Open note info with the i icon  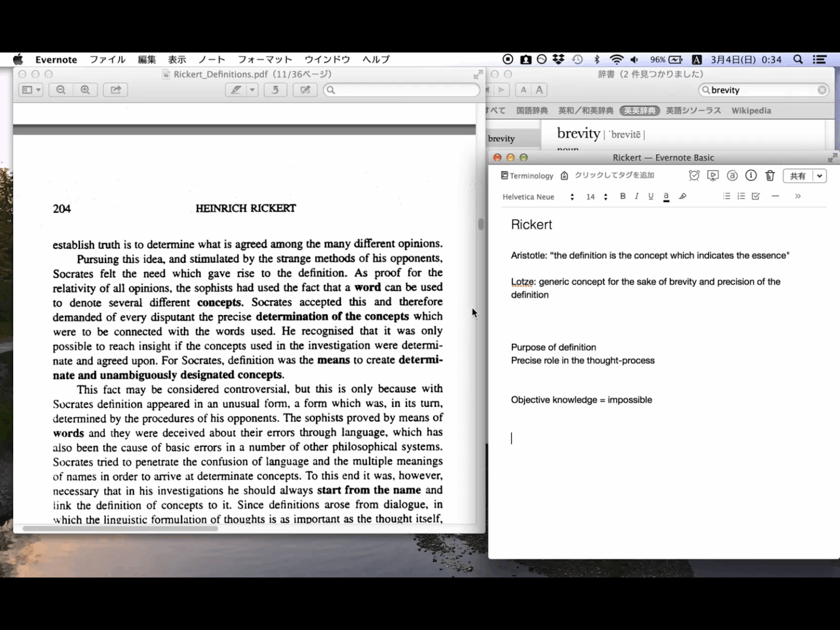751,176
